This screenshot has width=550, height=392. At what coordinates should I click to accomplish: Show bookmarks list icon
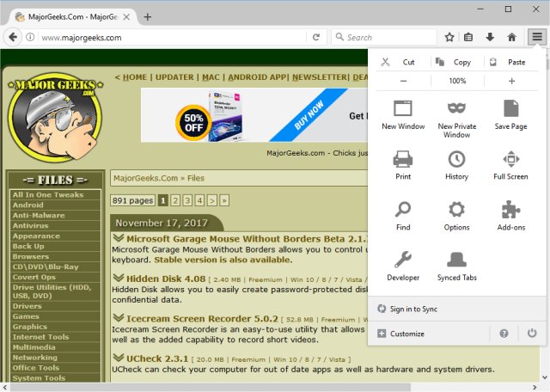point(468,37)
